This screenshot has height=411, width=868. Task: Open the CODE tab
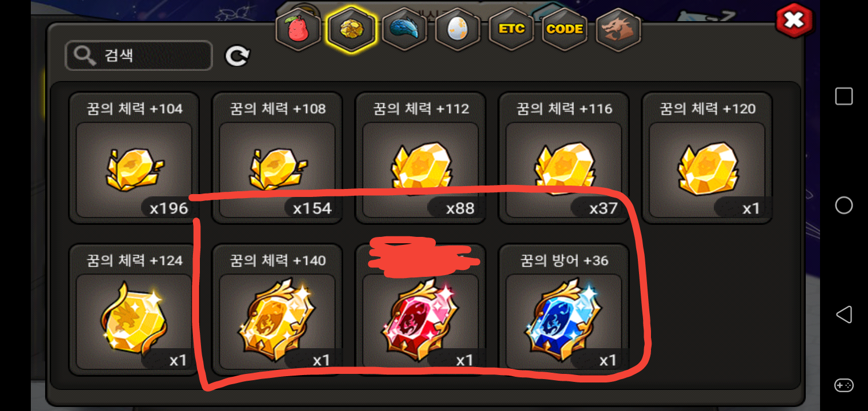[565, 29]
